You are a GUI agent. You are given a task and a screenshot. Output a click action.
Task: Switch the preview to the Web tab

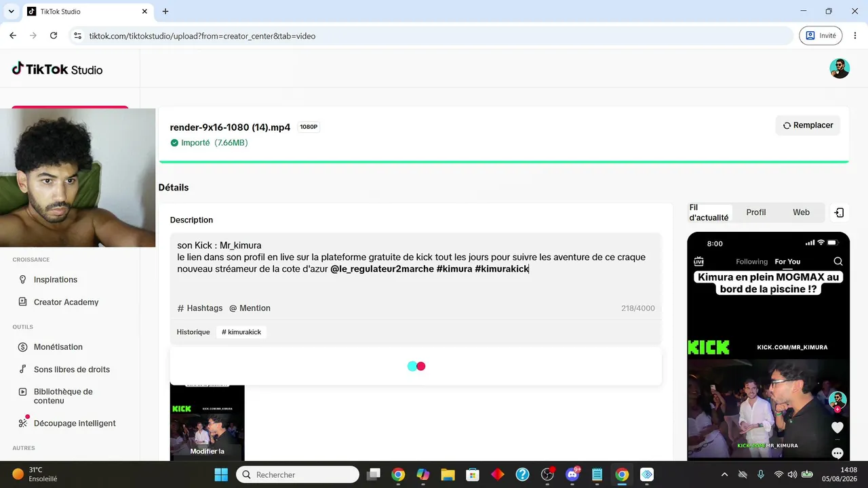pyautogui.click(x=802, y=213)
